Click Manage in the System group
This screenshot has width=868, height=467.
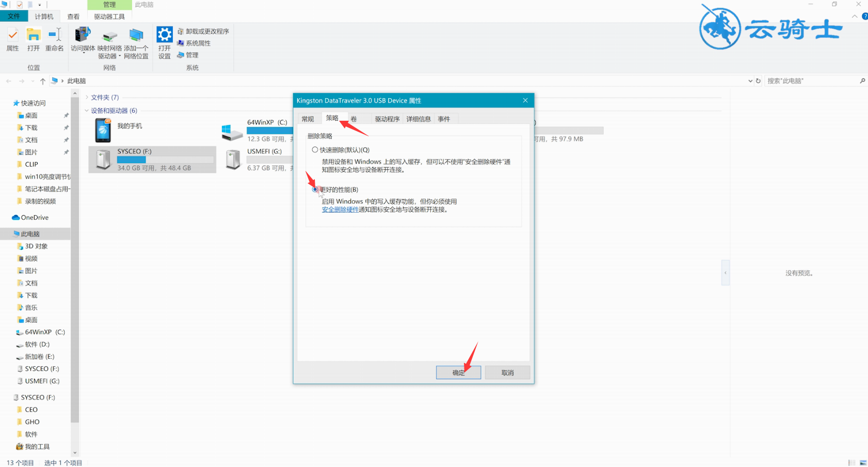188,55
